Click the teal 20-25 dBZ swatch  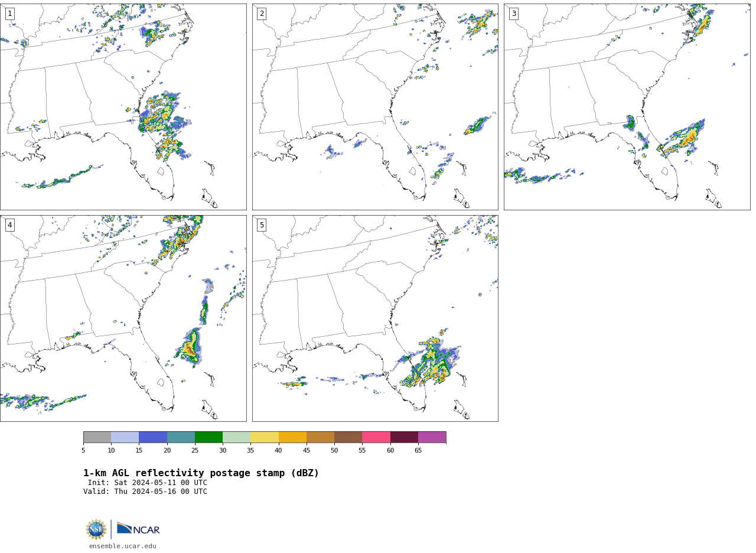pyautogui.click(x=181, y=437)
